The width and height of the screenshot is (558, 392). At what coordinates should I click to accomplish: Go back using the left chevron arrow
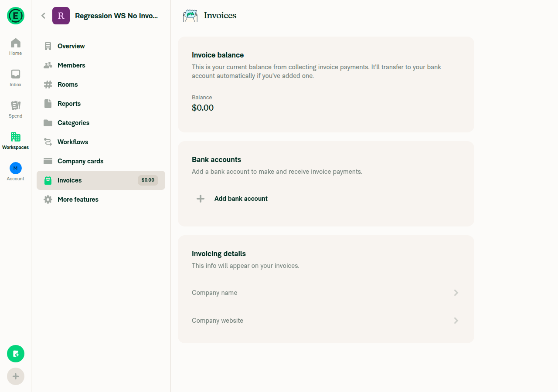[x=43, y=16]
